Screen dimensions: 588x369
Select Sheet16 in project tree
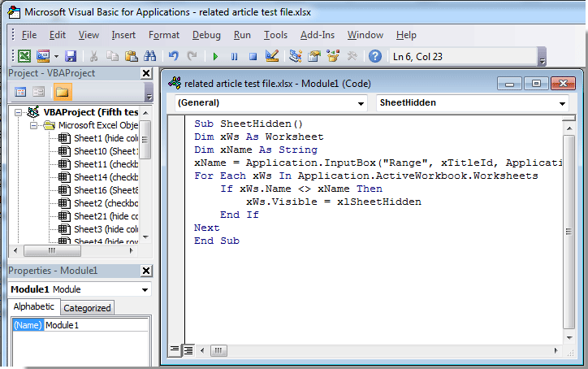click(x=106, y=190)
